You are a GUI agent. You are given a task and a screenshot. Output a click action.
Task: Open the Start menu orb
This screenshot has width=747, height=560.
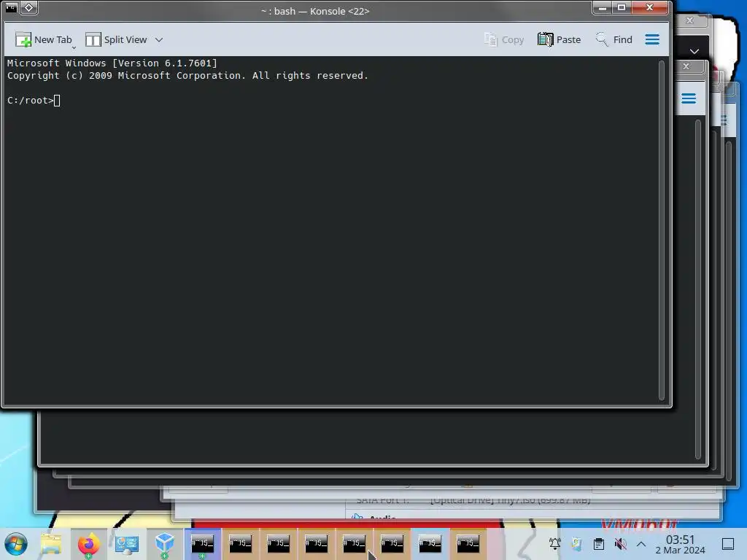[16, 544]
